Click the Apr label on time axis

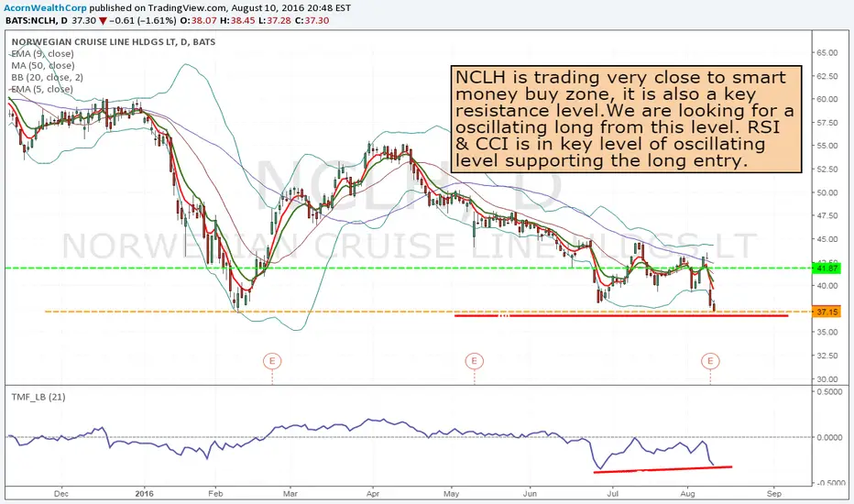tap(373, 494)
